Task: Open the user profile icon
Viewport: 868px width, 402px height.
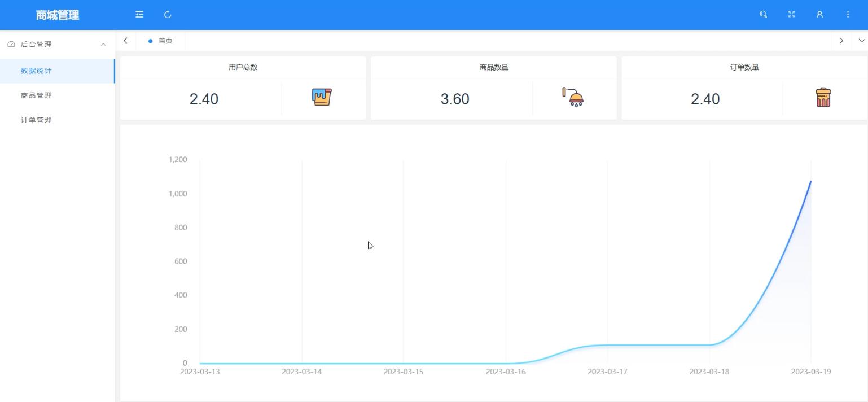Action: [819, 15]
